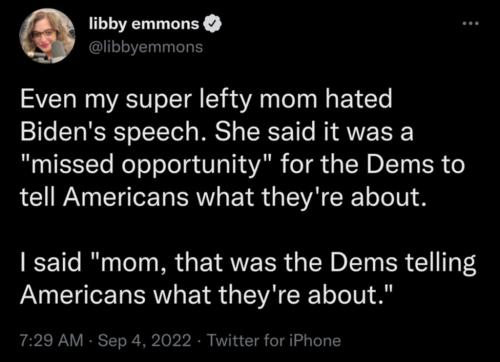Click the quoted phrase "missed opportunity"
The image size is (500, 362).
(147, 166)
